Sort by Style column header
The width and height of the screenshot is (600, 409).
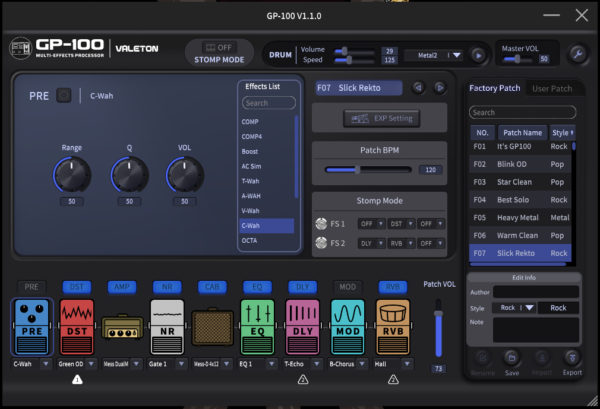562,133
